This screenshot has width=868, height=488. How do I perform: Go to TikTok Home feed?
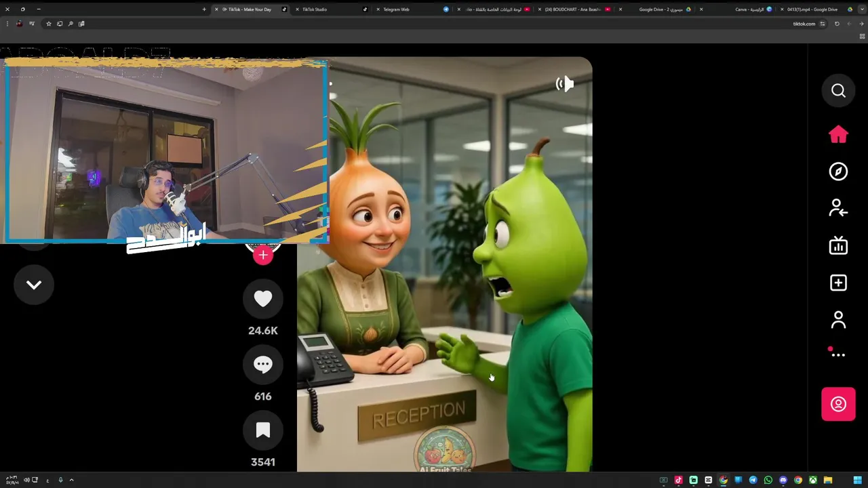pos(838,134)
